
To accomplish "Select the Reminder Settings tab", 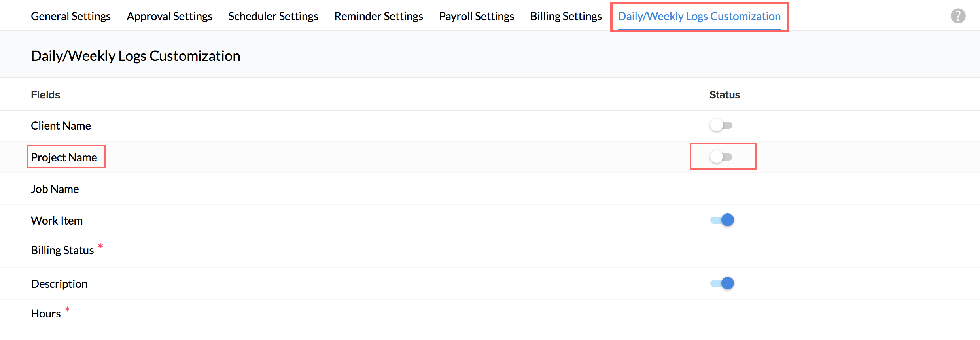I will [x=378, y=16].
